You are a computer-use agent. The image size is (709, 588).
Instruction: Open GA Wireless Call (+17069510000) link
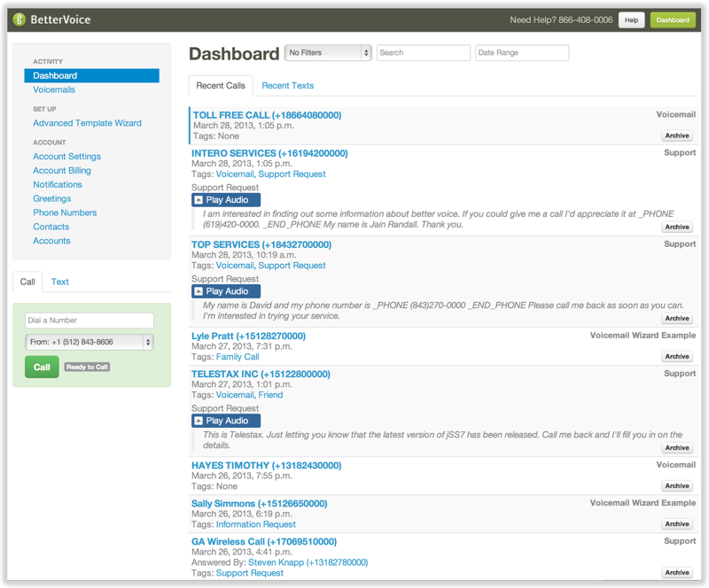click(264, 541)
